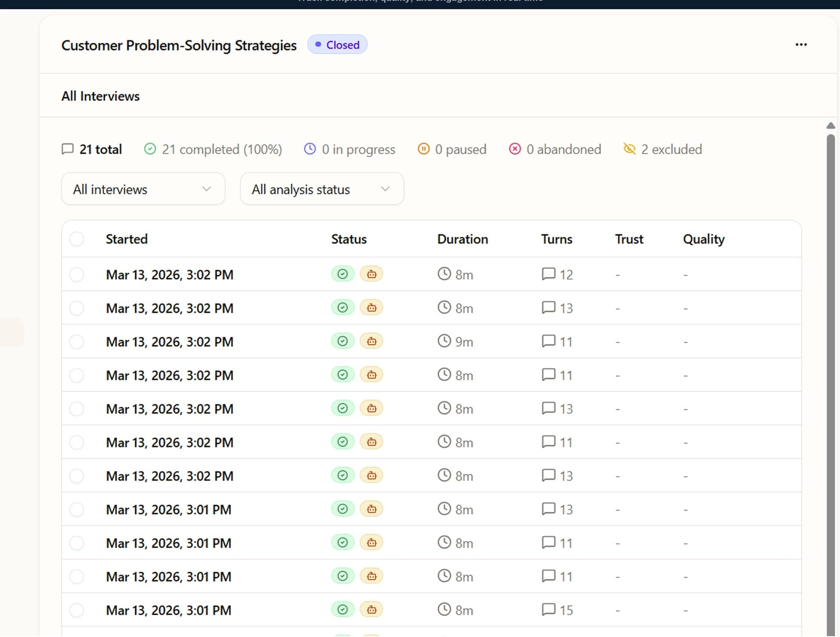This screenshot has width=840, height=637.
Task: Open the three-dot more options menu
Action: [801, 45]
